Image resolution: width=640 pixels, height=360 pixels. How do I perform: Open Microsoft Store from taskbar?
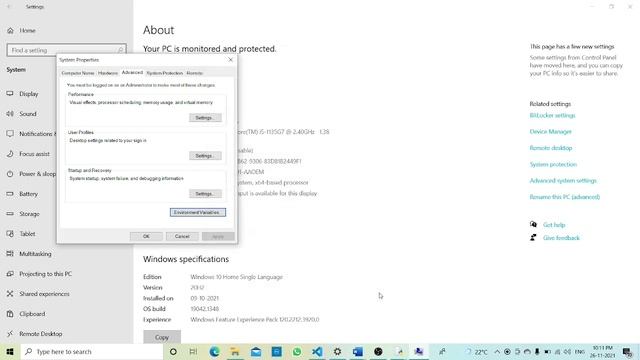(x=276, y=351)
